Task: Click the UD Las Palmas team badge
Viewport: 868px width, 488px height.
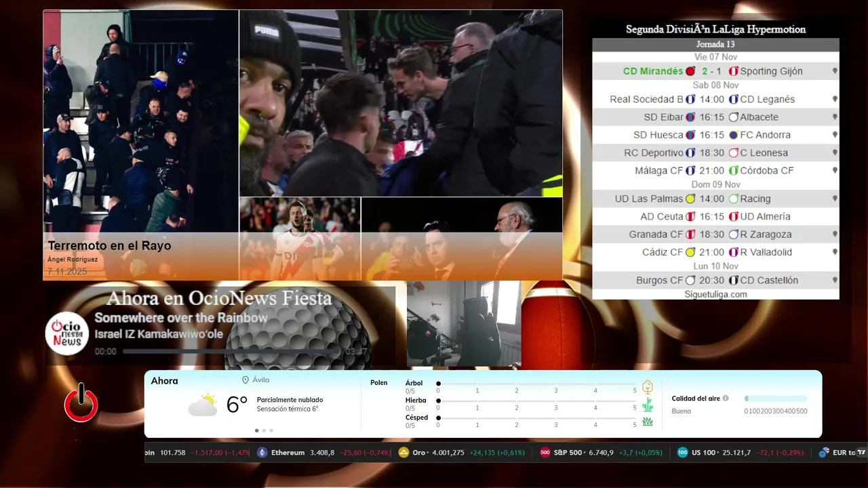Action: (x=690, y=199)
